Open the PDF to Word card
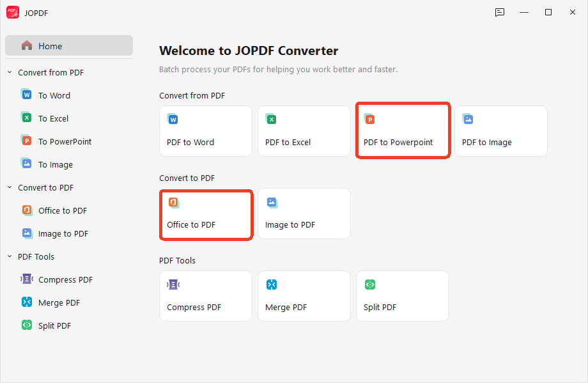Image resolution: width=588 pixels, height=383 pixels. 206,131
